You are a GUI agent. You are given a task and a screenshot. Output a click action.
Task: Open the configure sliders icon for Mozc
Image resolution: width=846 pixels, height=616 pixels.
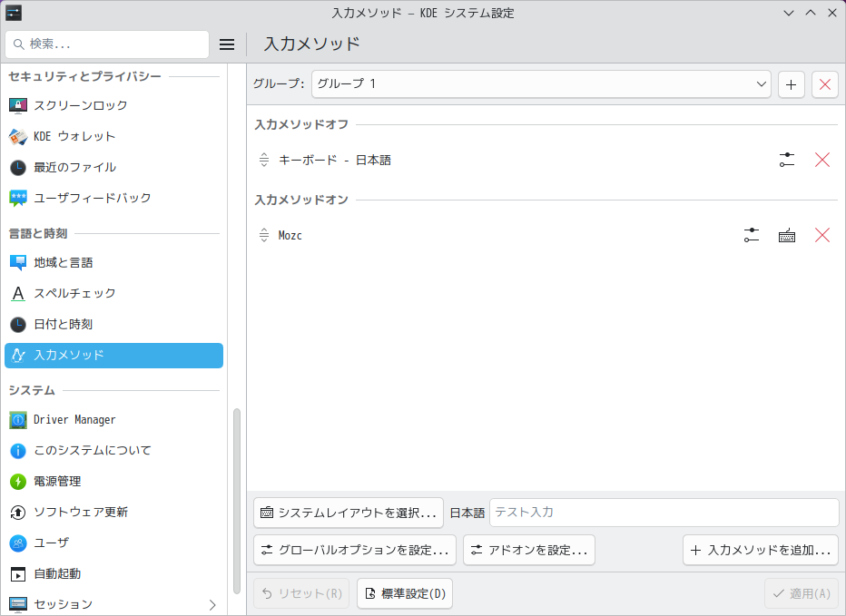[751, 235]
